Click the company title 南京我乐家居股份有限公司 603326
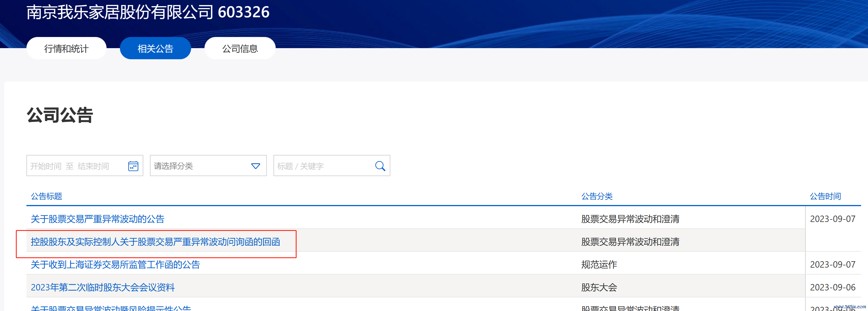Image resolution: width=868 pixels, height=311 pixels. (x=147, y=12)
